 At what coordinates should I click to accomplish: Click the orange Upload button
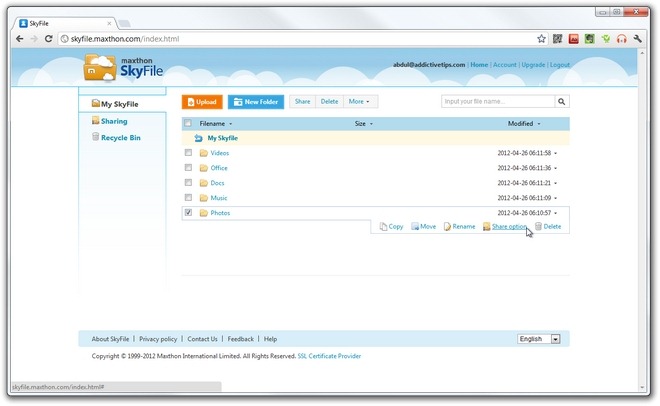(x=202, y=102)
